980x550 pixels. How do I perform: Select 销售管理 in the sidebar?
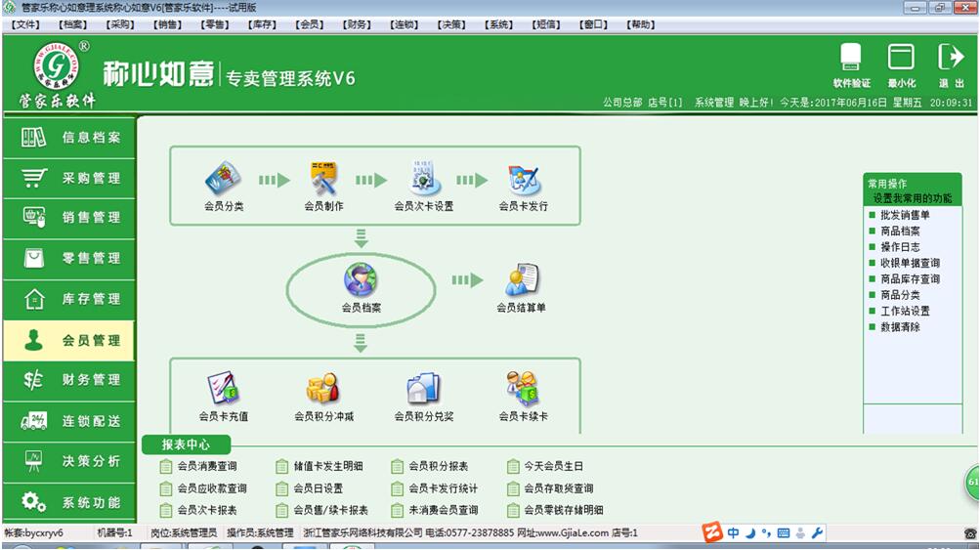tap(69, 218)
